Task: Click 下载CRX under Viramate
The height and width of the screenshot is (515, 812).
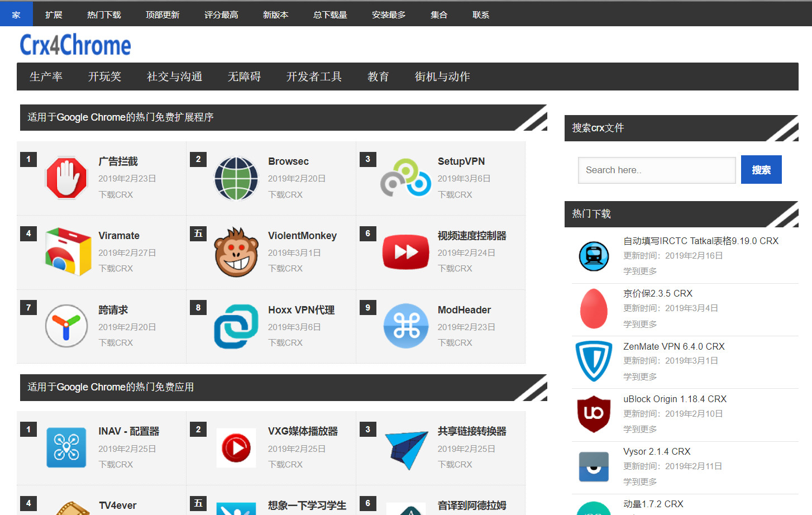Action: 116,269
